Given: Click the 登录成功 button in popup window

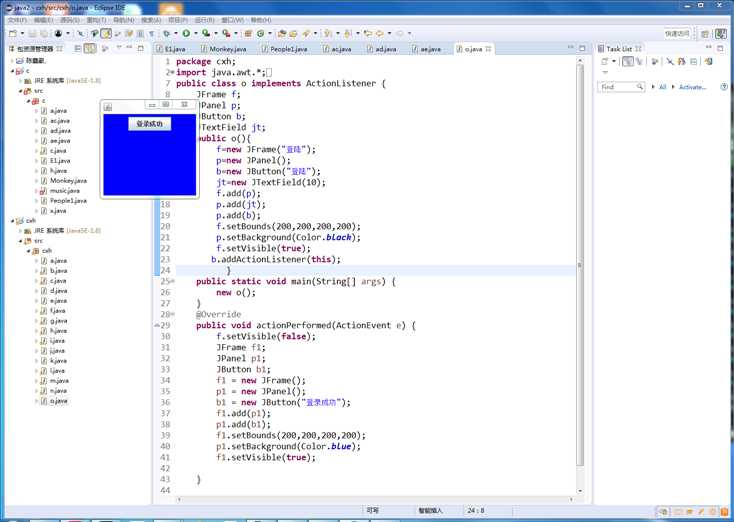Looking at the screenshot, I should pyautogui.click(x=150, y=124).
